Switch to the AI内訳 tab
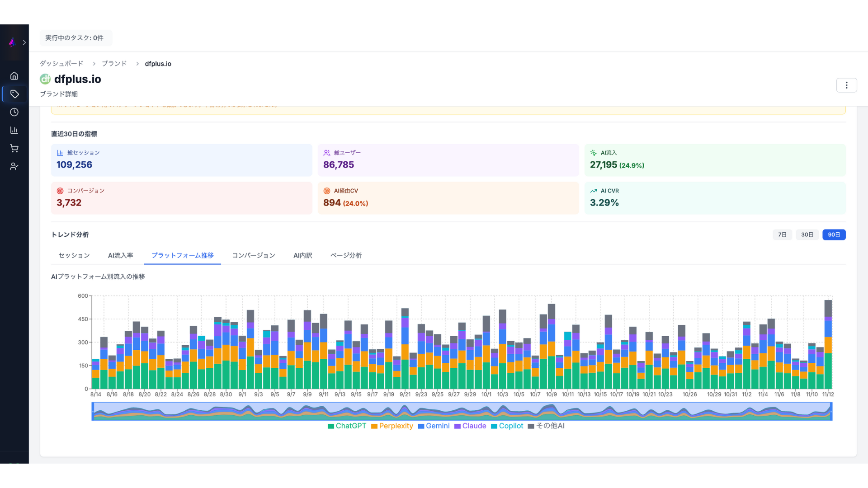The width and height of the screenshot is (868, 488). click(x=302, y=255)
